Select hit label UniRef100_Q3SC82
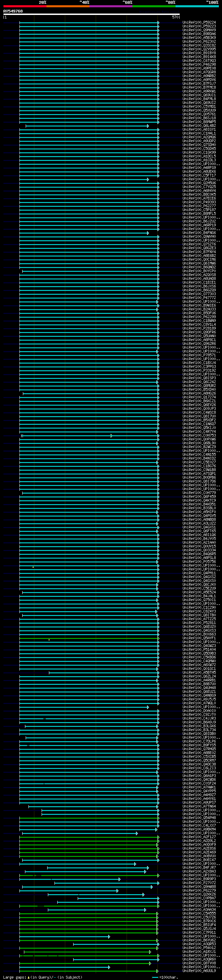The image size is (222, 980). (199, 45)
